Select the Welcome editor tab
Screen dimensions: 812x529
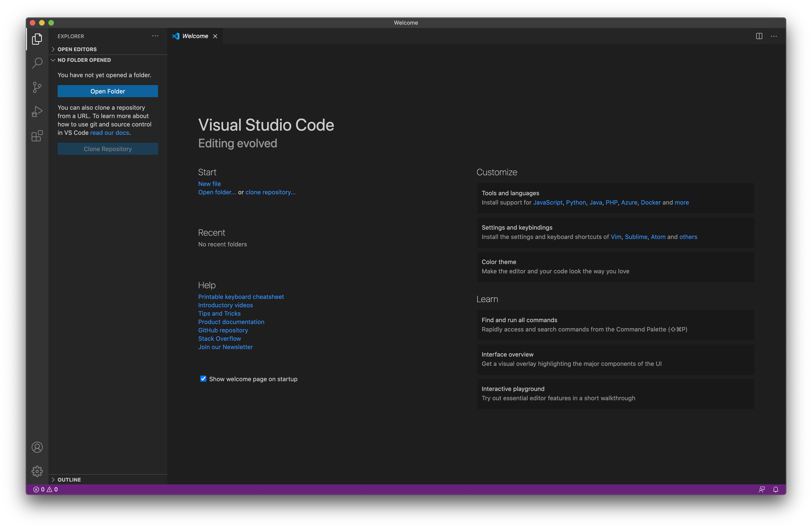[x=195, y=36]
